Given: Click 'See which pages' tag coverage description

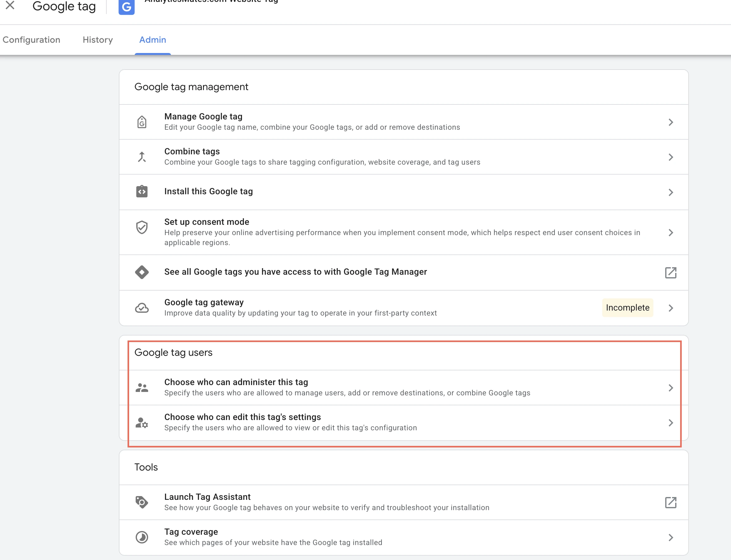Looking at the screenshot, I should click(273, 542).
